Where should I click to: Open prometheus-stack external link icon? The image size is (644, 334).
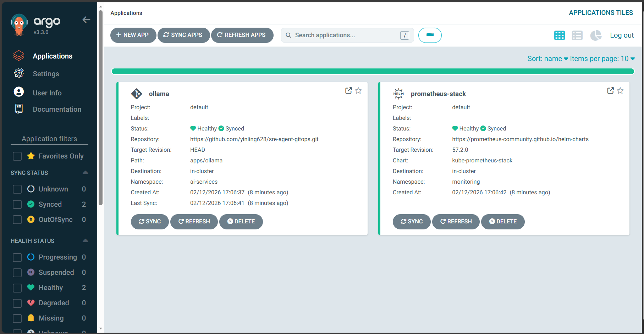click(x=610, y=91)
